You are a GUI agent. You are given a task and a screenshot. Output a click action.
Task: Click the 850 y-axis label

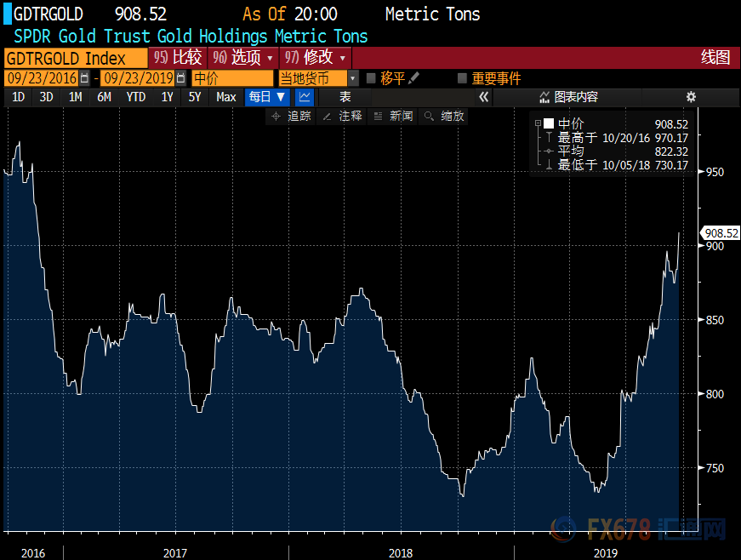pyautogui.click(x=715, y=320)
